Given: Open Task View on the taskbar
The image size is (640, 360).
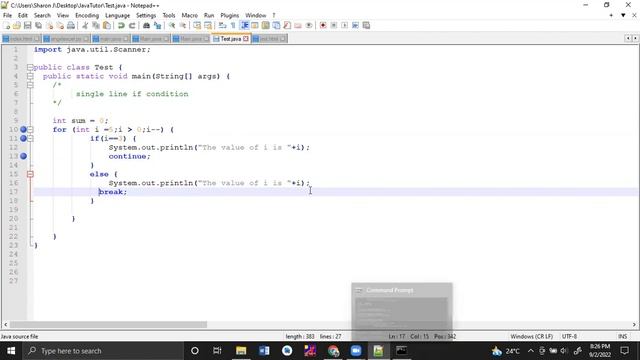Looking at the screenshot, I should pyautogui.click(x=217, y=351).
